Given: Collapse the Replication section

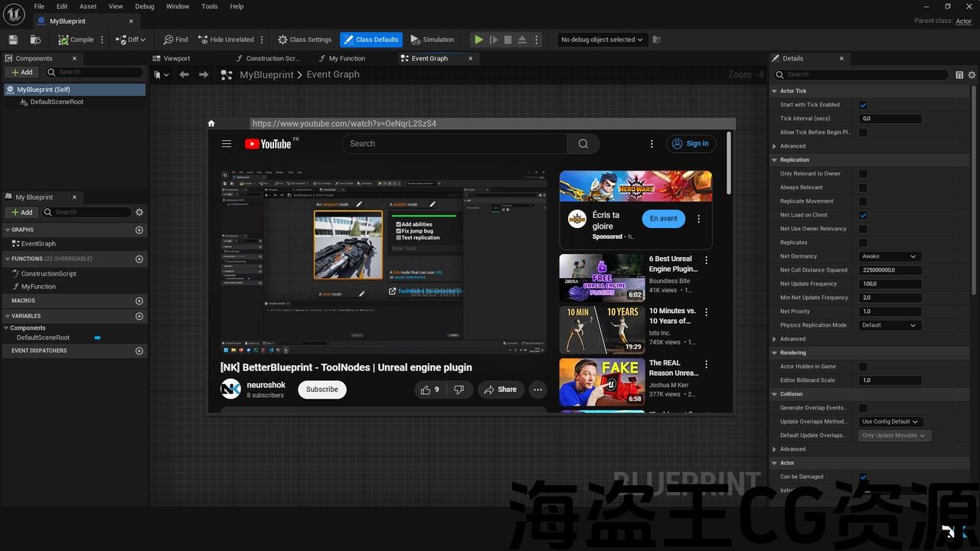Looking at the screenshot, I should (775, 160).
